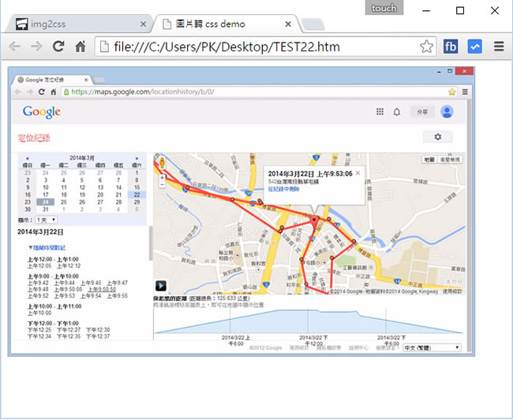
Task: Maximize the outer browser window
Action: pyautogui.click(x=460, y=10)
